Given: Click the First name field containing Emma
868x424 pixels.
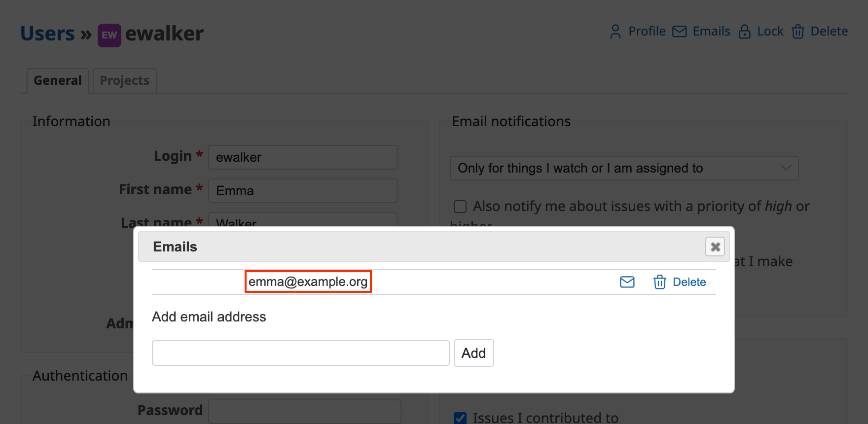Looking at the screenshot, I should click(303, 191).
